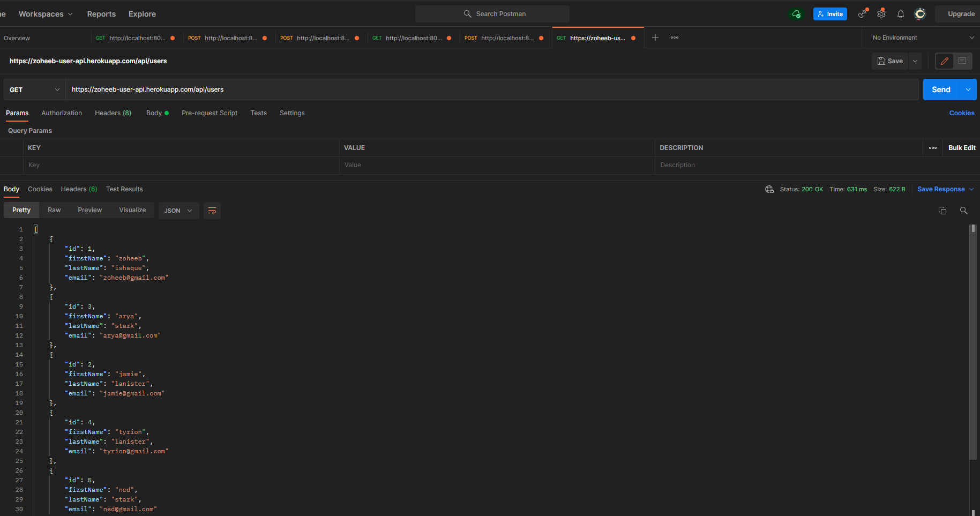Switch the response view to Raw
980x516 pixels.
coord(54,210)
